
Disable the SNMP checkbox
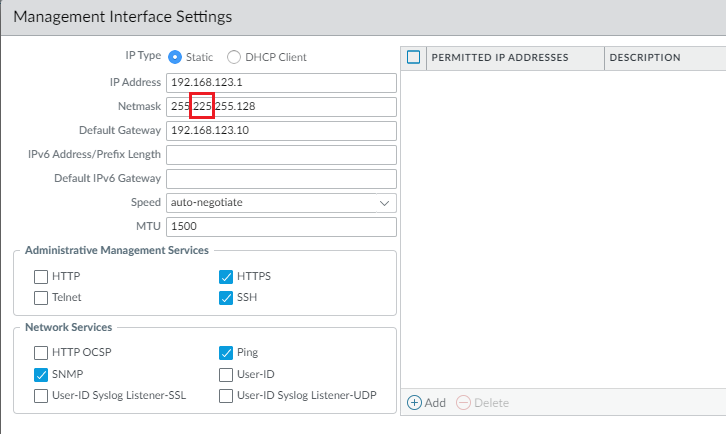tap(41, 374)
